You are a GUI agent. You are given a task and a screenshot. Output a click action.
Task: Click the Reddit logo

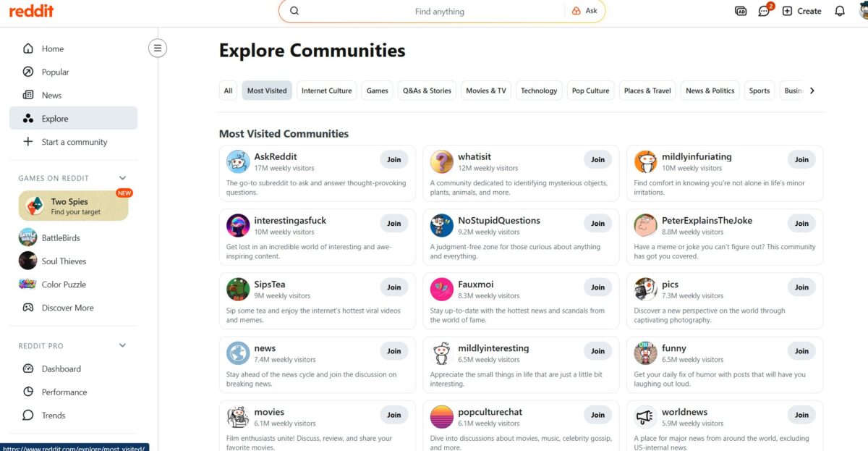31,11
